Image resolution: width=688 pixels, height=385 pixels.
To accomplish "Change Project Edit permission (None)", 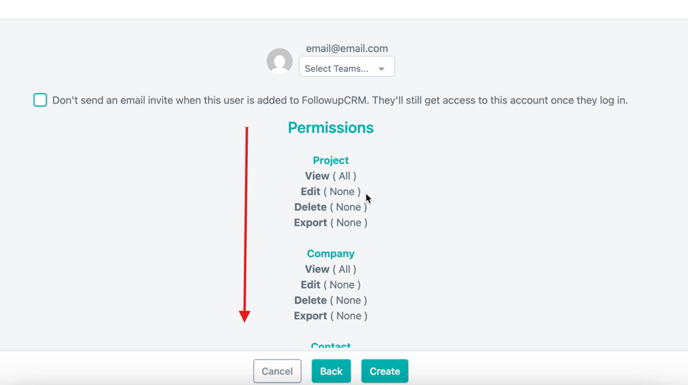I will [330, 192].
